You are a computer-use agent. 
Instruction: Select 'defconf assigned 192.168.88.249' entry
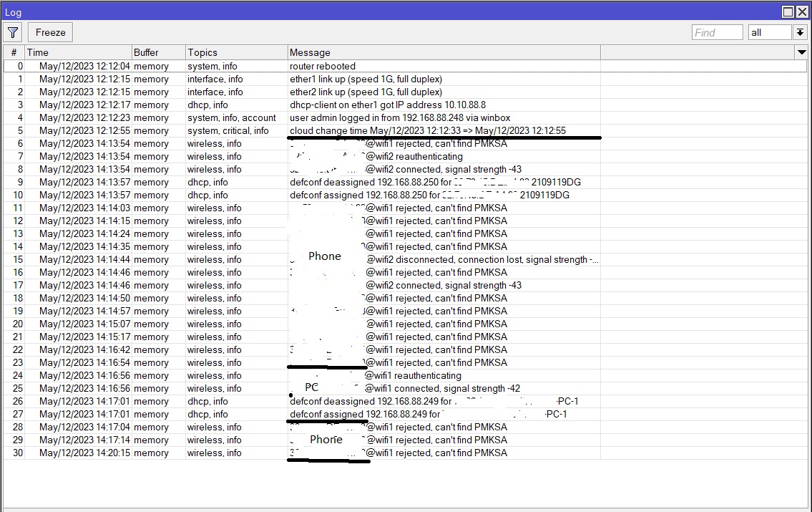tap(405, 415)
